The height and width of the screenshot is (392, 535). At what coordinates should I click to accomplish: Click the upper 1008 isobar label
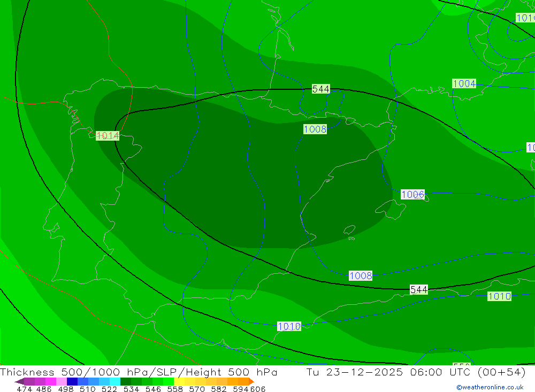(x=315, y=129)
